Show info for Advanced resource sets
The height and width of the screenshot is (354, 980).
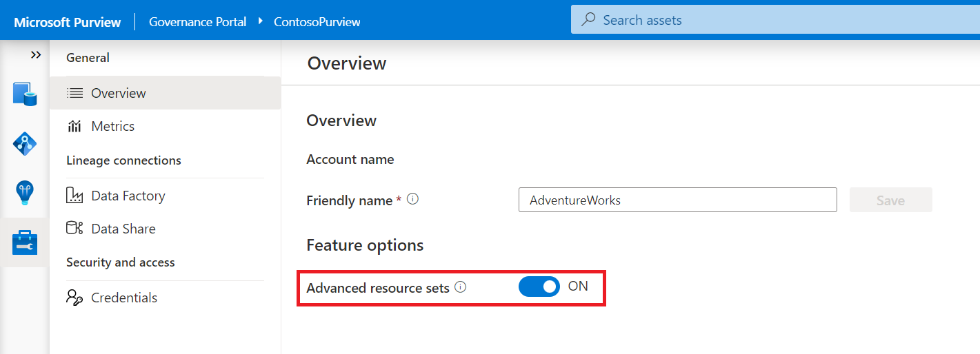click(461, 287)
